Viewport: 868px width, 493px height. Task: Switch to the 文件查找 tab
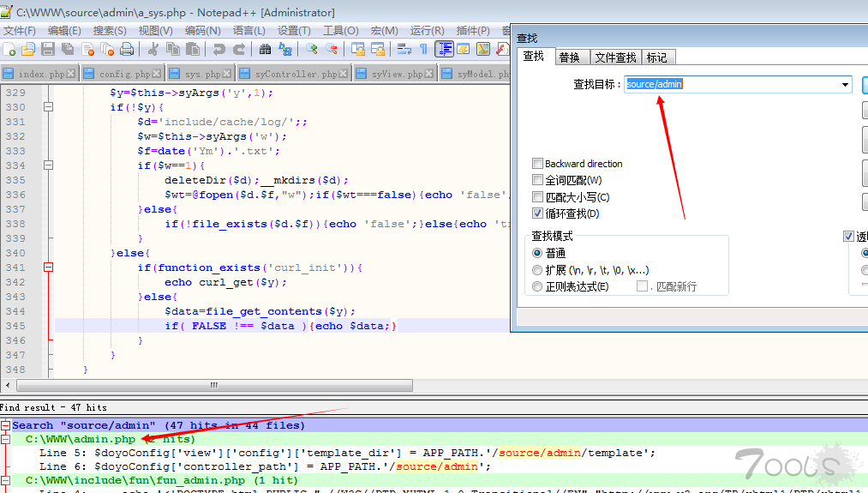click(x=615, y=57)
